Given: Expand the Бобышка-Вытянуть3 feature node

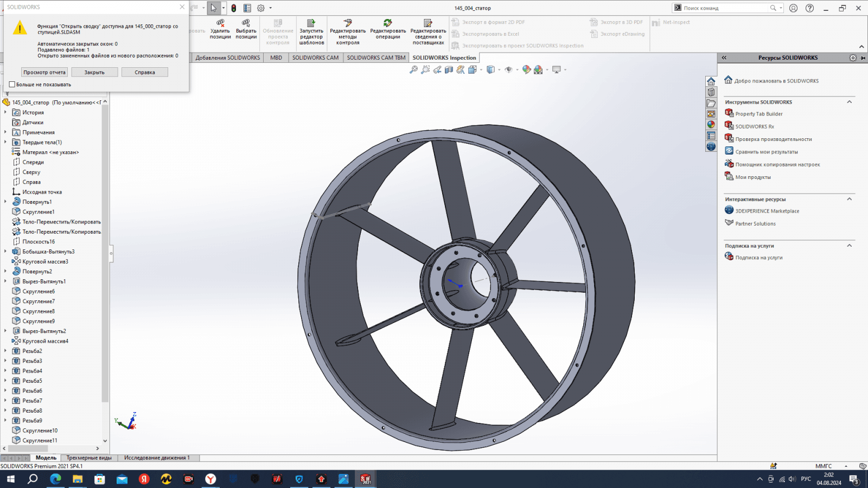Looking at the screenshot, I should click(5, 252).
